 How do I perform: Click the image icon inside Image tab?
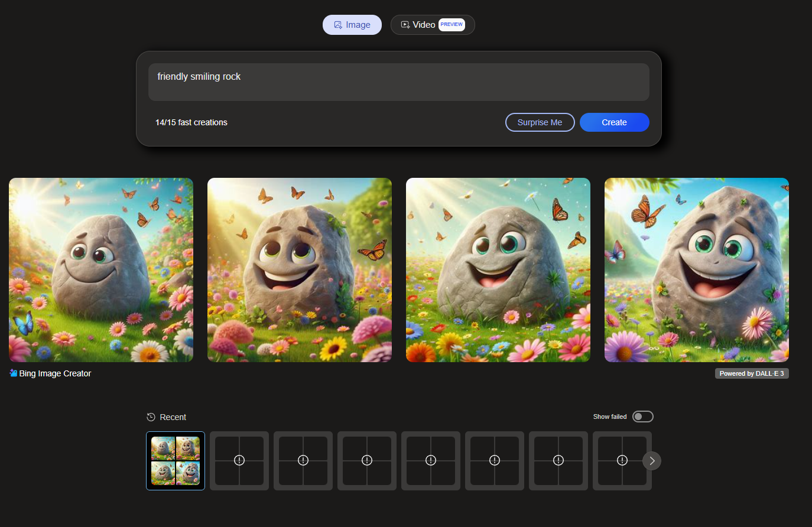[x=338, y=25]
